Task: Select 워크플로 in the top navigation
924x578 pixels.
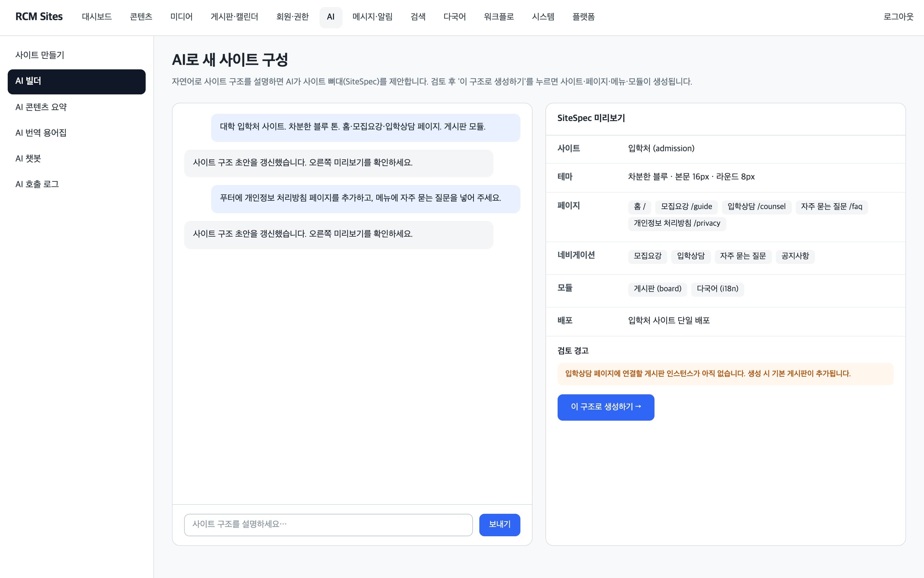Action: [x=499, y=17]
